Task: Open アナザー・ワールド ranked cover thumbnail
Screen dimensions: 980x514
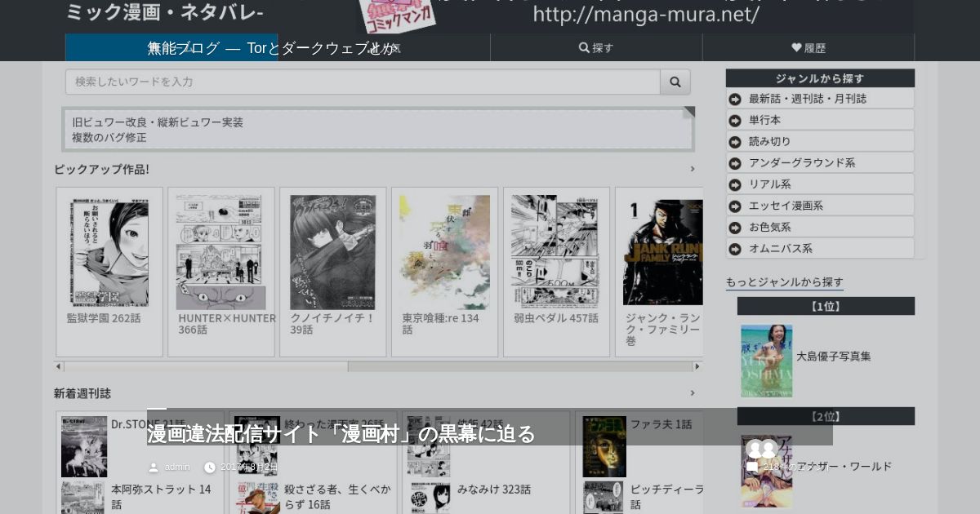Action: pos(766,471)
